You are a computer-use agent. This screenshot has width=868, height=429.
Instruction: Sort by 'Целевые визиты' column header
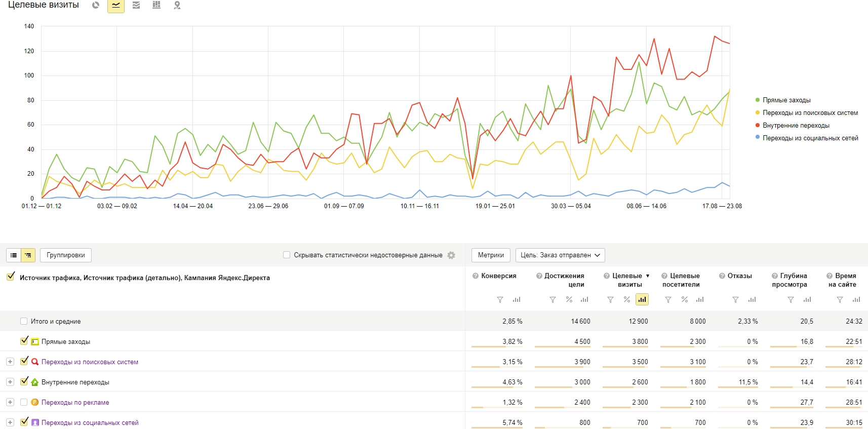(627, 280)
